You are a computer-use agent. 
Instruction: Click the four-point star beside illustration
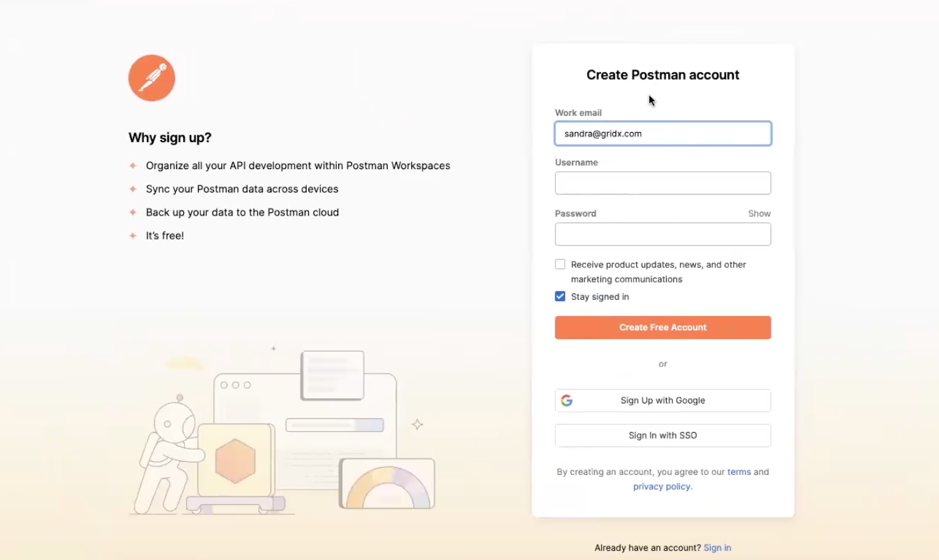(x=417, y=424)
